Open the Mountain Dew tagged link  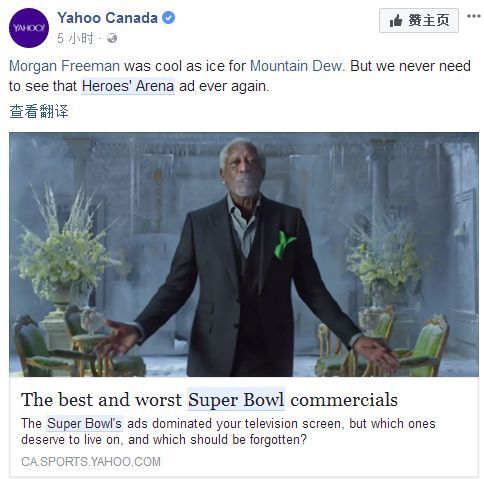[x=296, y=66]
